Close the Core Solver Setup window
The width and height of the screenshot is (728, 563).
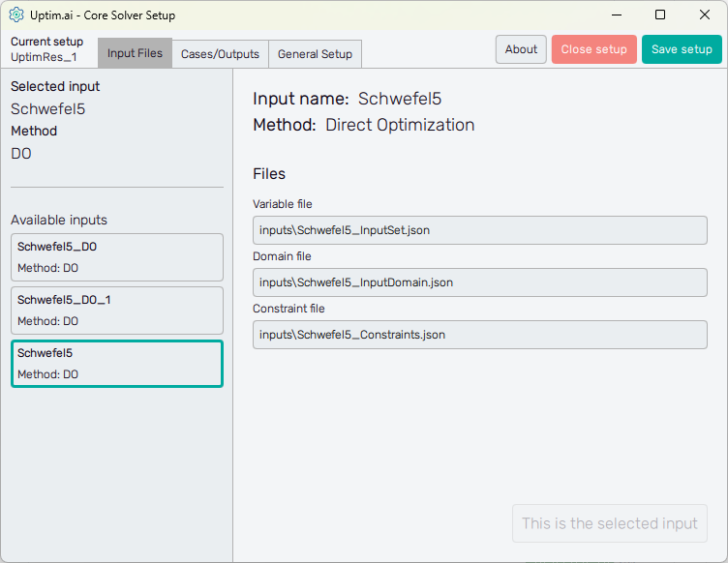coord(704,15)
